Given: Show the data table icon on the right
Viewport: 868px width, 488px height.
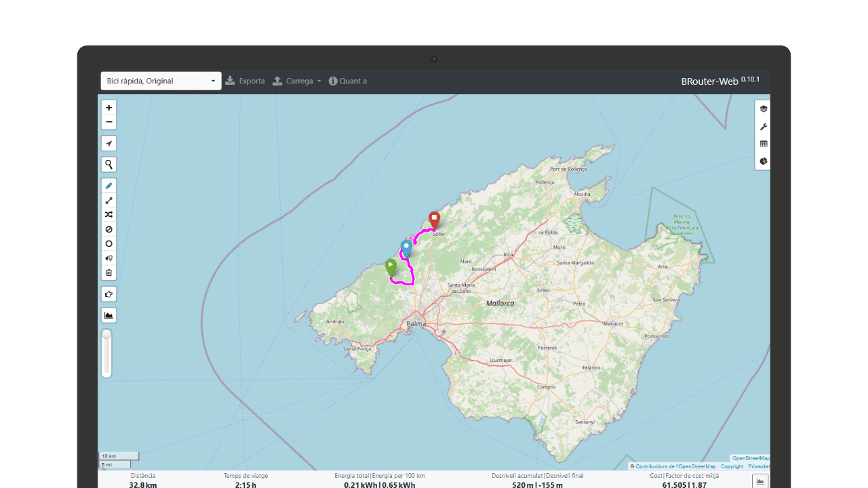Looking at the screenshot, I should point(762,143).
